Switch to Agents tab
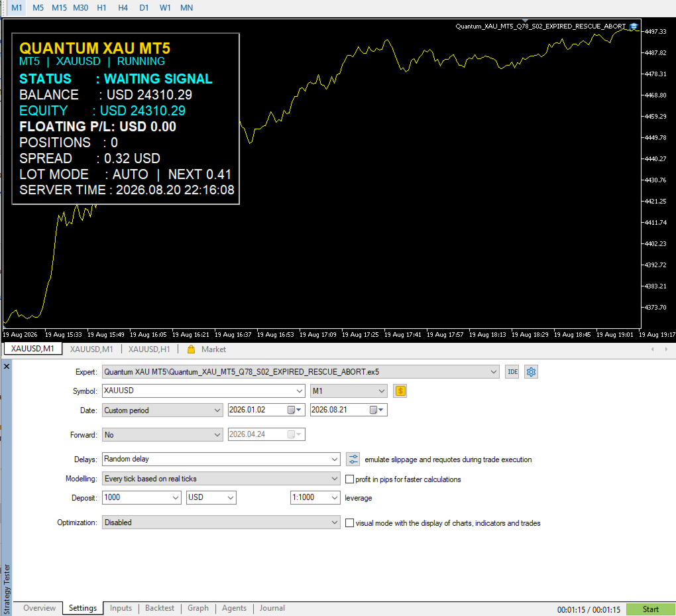This screenshot has height=616, width=676. click(234, 608)
